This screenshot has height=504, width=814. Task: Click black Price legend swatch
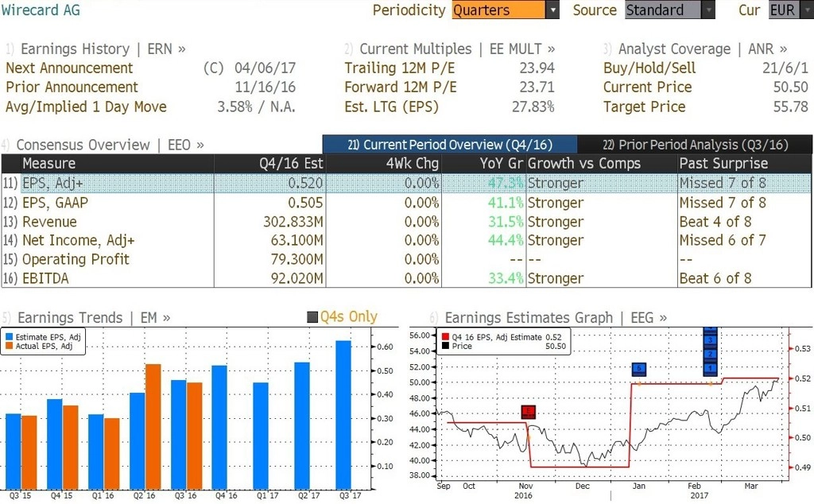445,346
